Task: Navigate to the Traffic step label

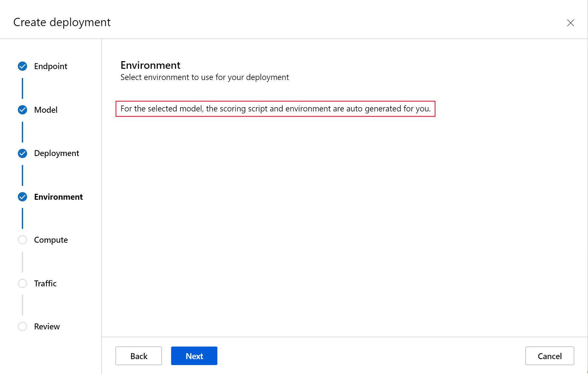Action: click(x=45, y=283)
